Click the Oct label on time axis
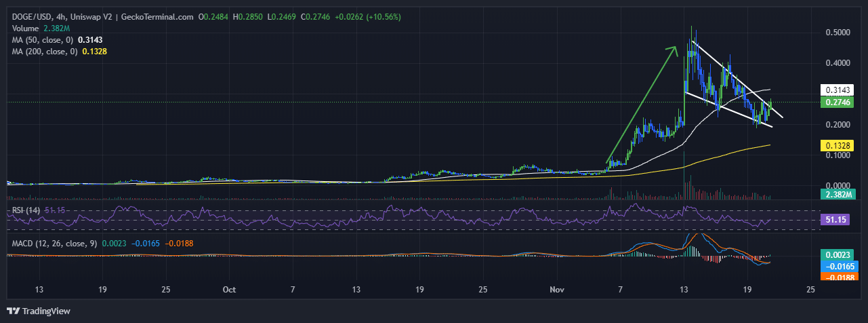Image resolution: width=868 pixels, height=323 pixels. tap(229, 290)
